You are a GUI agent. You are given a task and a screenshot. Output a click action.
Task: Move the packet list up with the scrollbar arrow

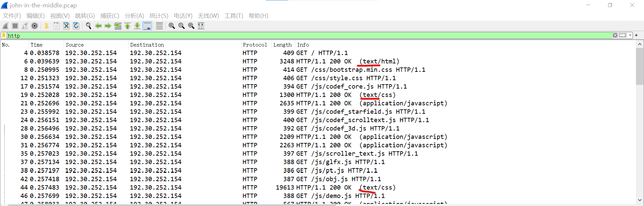pos(640,44)
